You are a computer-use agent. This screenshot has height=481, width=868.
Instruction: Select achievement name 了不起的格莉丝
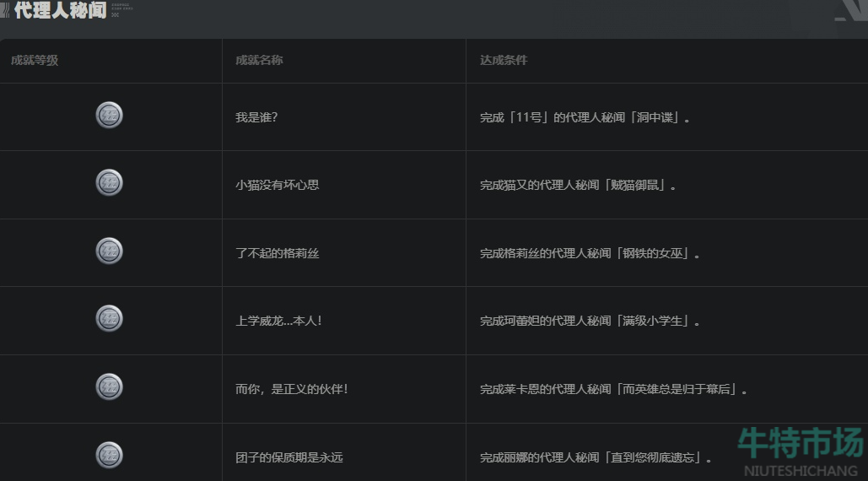pos(278,253)
